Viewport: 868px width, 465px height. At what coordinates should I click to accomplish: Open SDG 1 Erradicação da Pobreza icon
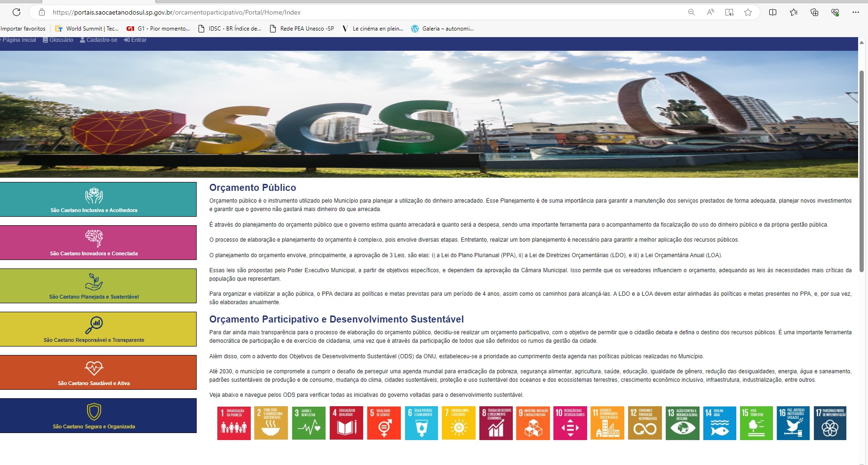[x=233, y=423]
